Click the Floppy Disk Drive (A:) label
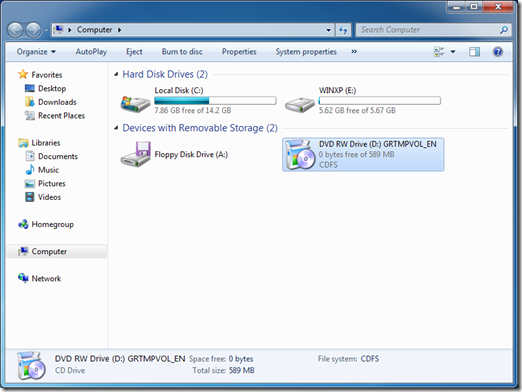Screen dimensions: 522x392 tap(191, 154)
